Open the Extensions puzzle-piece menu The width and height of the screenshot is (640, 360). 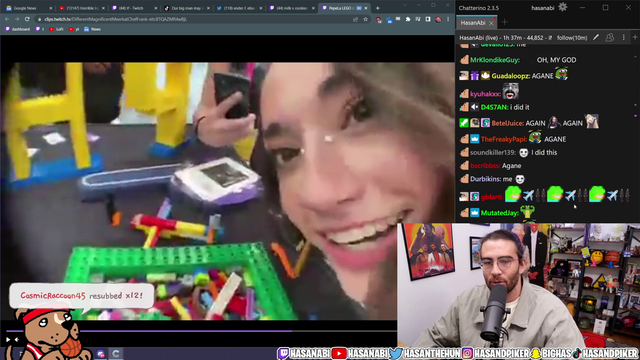[x=408, y=19]
